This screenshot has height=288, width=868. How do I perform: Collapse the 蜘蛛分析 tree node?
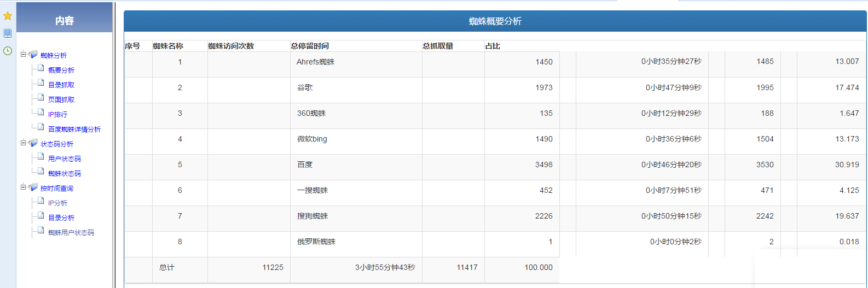click(x=23, y=54)
